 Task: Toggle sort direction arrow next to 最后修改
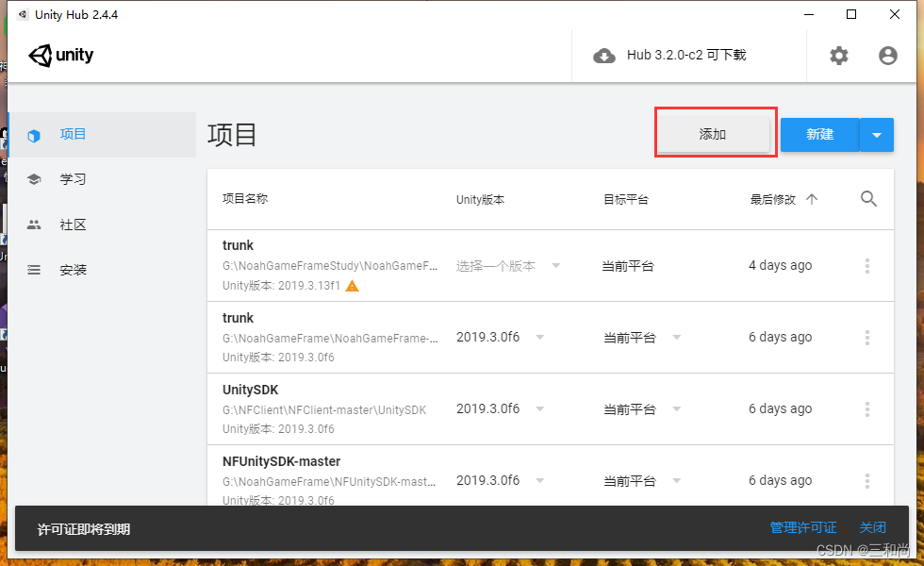click(812, 199)
